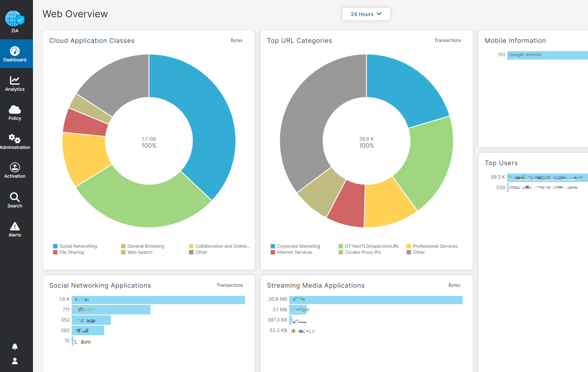Click the ZIA globe logo icon
This screenshot has width=588, height=372.
tap(15, 19)
